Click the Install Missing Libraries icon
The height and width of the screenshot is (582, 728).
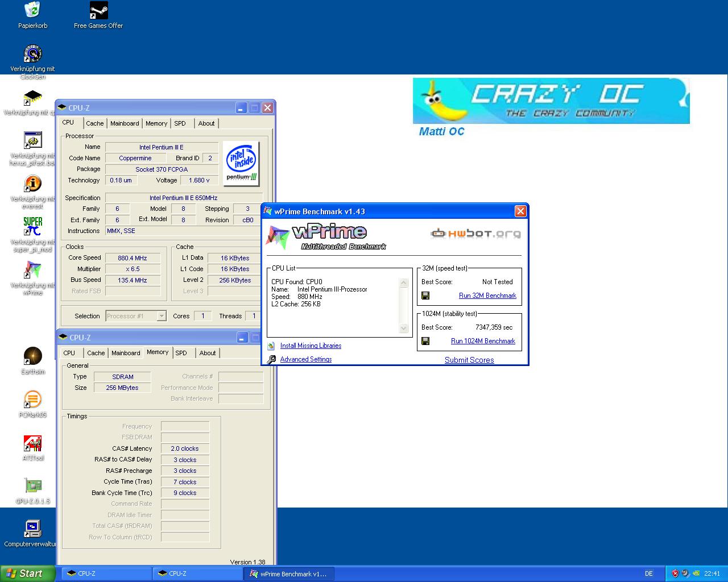272,346
